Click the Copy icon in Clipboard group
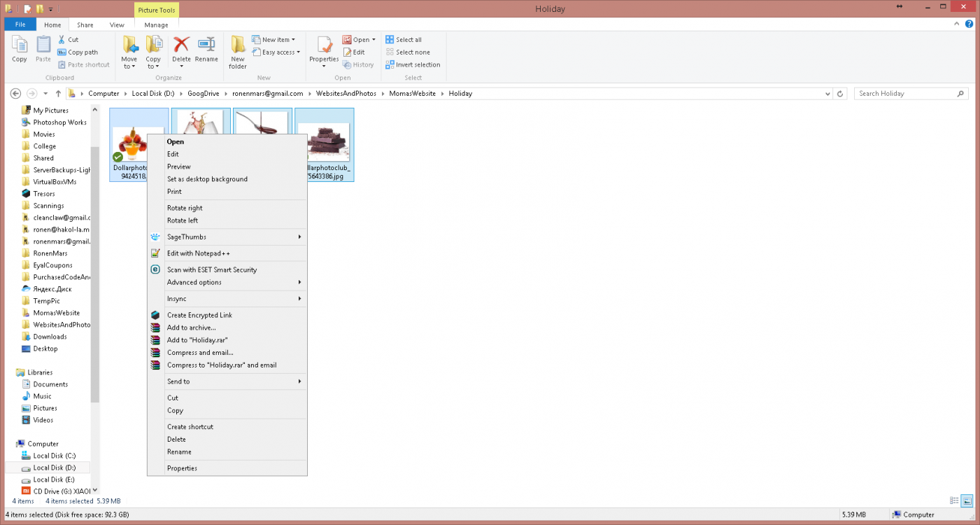The width and height of the screenshot is (980, 525). (20, 45)
